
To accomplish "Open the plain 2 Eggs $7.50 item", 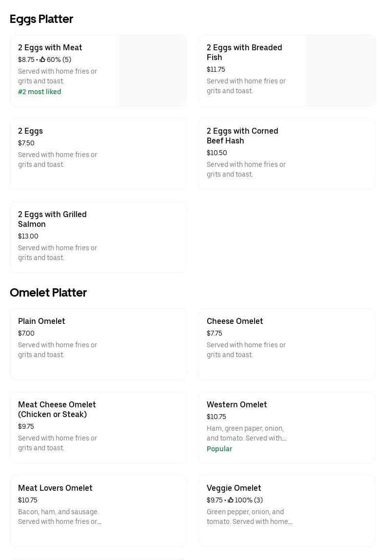I will [30, 131].
